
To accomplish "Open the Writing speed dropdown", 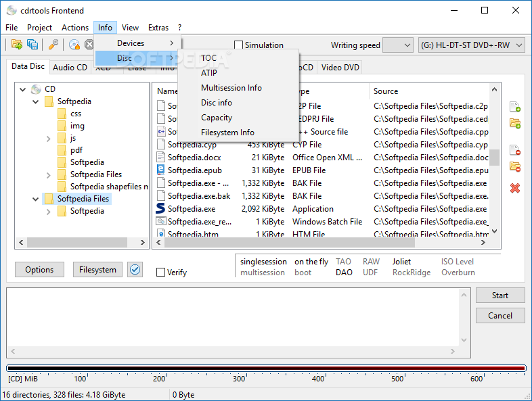I will click(397, 45).
